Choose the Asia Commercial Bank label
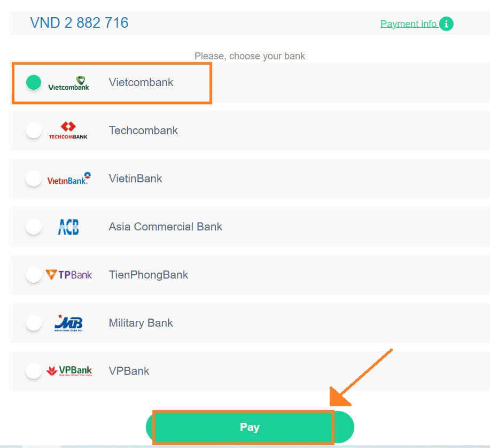Screen dimensions: 490x448 (x=165, y=227)
